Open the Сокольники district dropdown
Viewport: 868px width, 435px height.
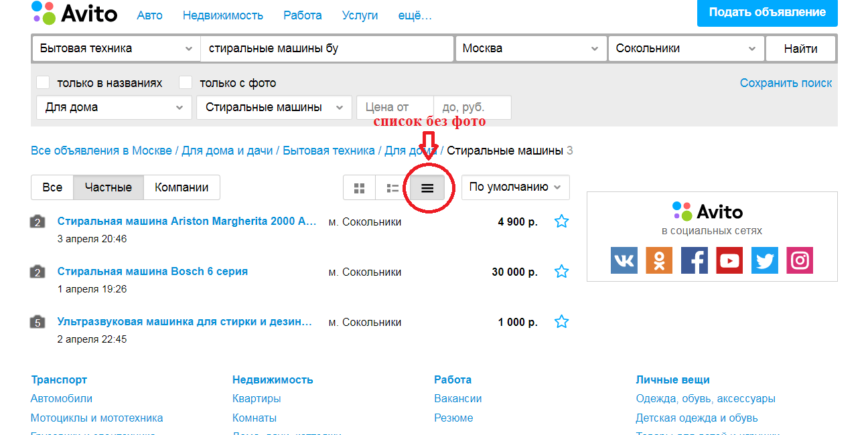tap(686, 49)
